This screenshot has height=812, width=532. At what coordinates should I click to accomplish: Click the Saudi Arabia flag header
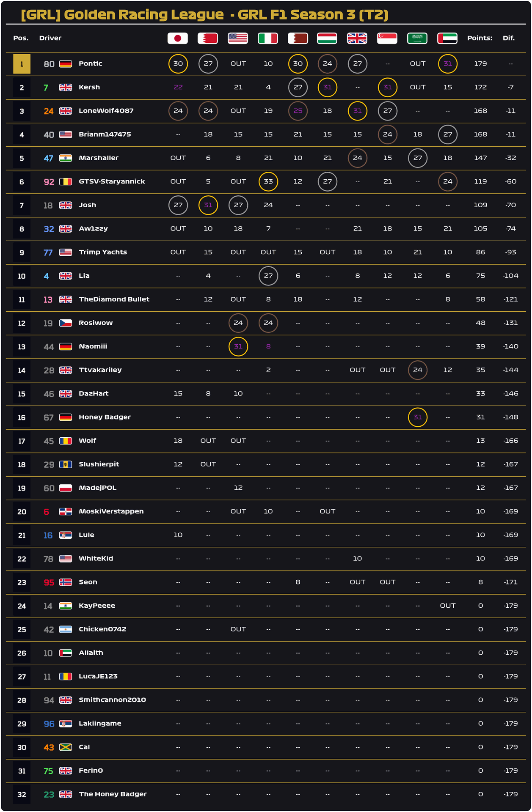[417, 38]
